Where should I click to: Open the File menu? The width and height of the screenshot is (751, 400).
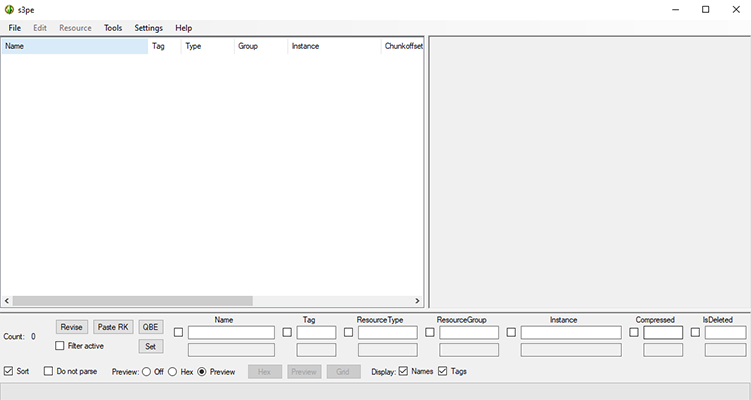(15, 28)
